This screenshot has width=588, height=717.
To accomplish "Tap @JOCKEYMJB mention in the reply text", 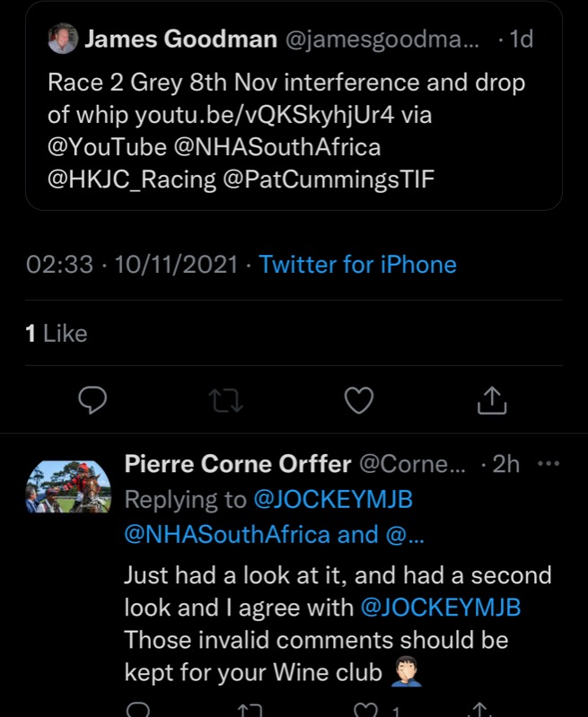I will coord(440,608).
